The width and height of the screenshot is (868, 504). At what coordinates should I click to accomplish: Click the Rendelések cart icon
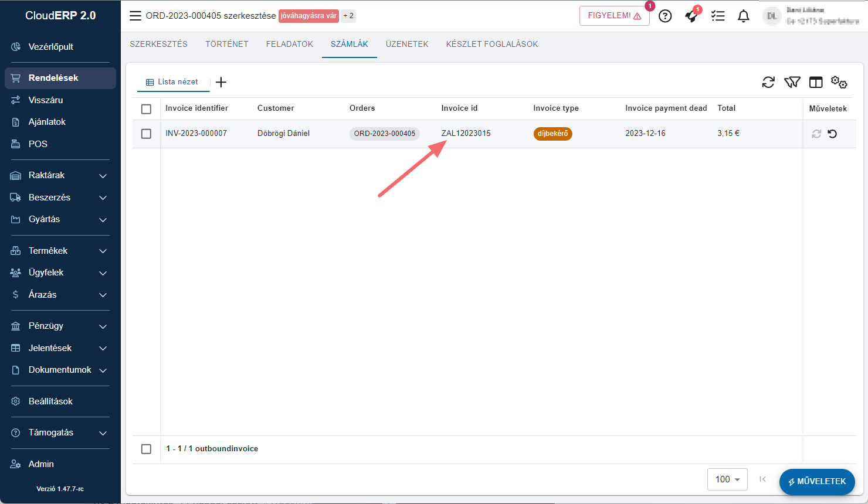(16, 78)
